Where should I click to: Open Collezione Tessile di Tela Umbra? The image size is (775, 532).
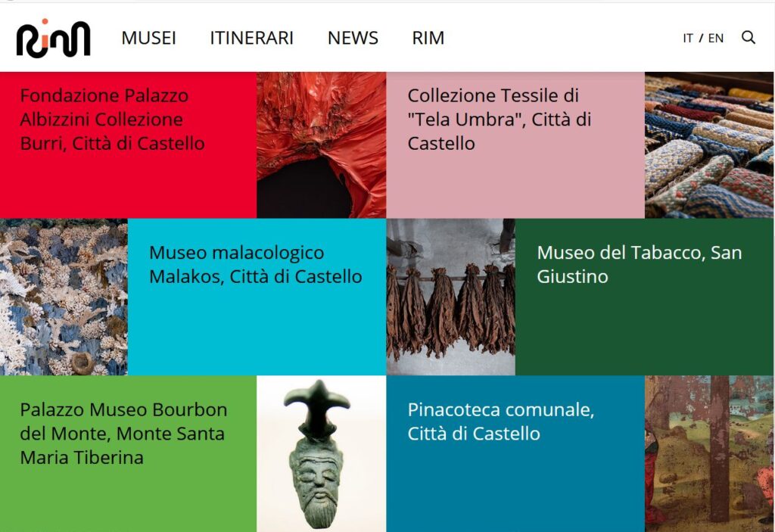tap(500, 119)
